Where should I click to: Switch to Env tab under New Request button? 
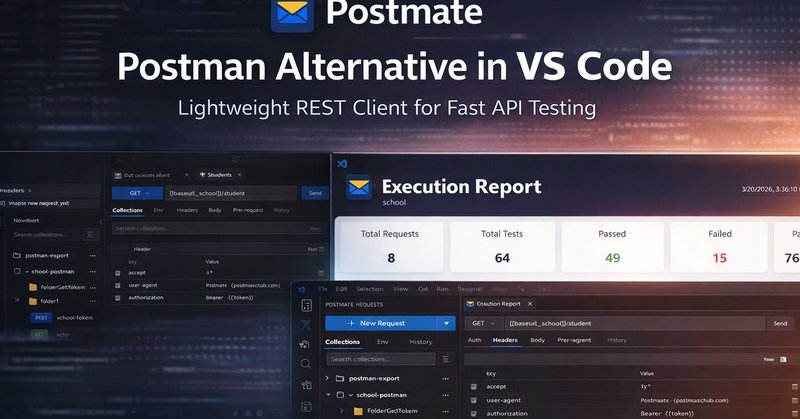coord(383,342)
